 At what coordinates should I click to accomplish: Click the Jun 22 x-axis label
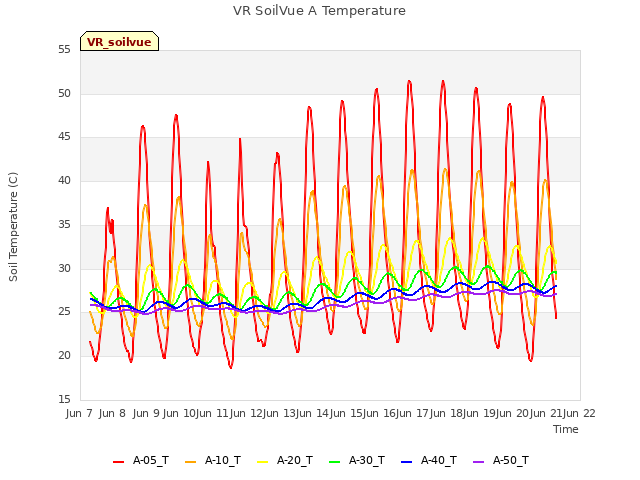[x=579, y=413]
